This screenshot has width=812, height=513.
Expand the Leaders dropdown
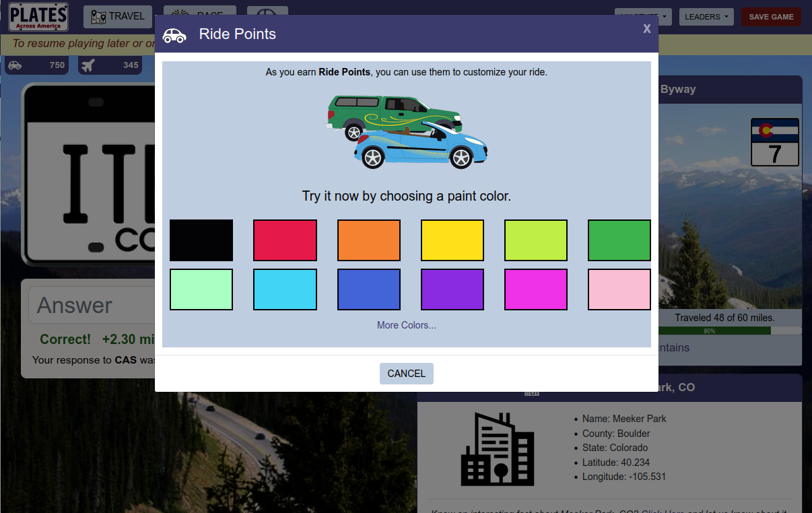(x=706, y=17)
